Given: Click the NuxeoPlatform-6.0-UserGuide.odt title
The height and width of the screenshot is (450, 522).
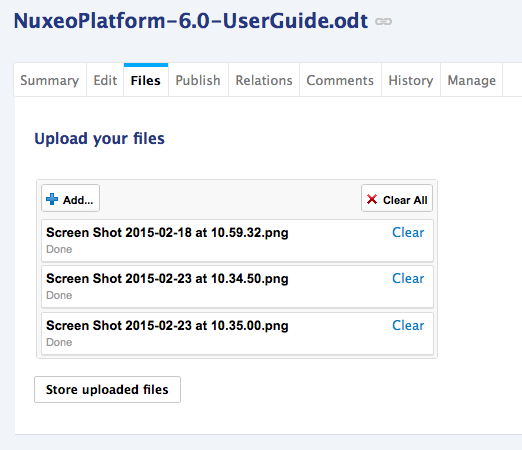Looking at the screenshot, I should pyautogui.click(x=191, y=21).
